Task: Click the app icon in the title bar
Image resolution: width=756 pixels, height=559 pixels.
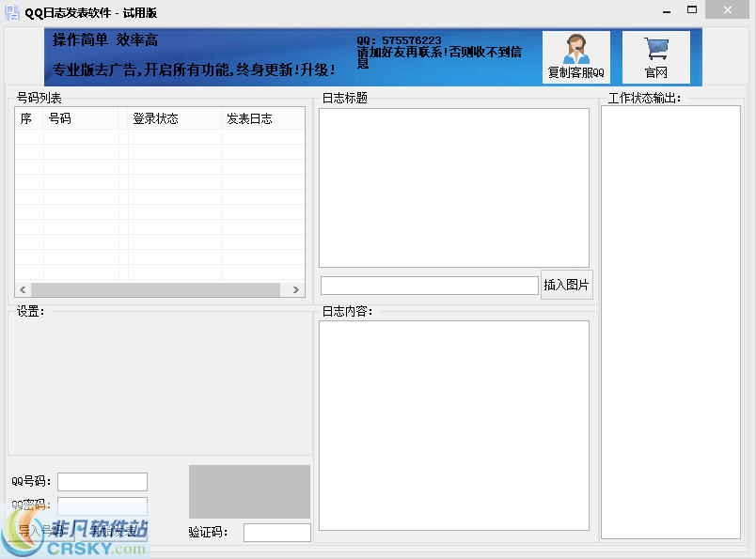Action: pyautogui.click(x=12, y=13)
